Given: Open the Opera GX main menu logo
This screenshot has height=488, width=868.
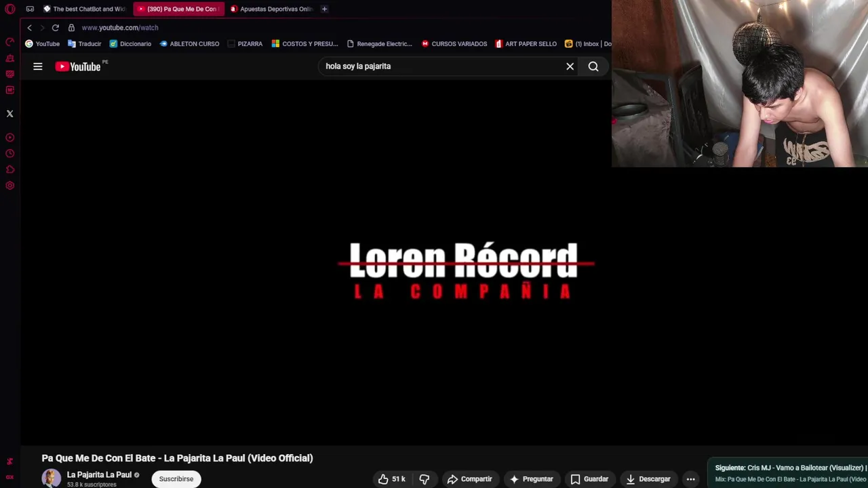Looking at the screenshot, I should coord(9,9).
